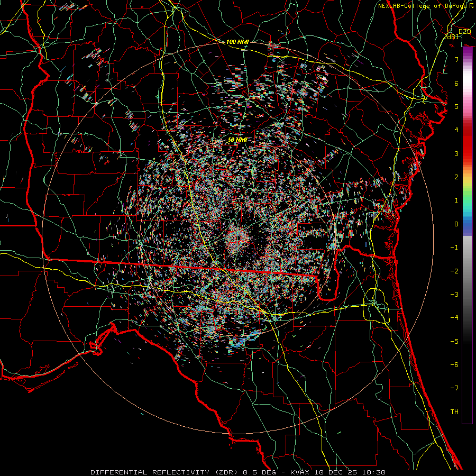Click the 3 value on the dB scale
The image size is (476, 476).
(456, 153)
